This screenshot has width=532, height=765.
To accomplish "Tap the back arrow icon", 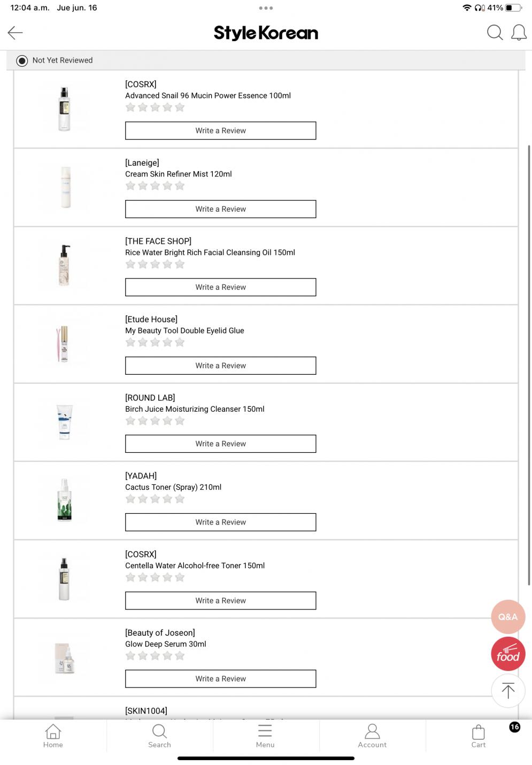I will [15, 33].
